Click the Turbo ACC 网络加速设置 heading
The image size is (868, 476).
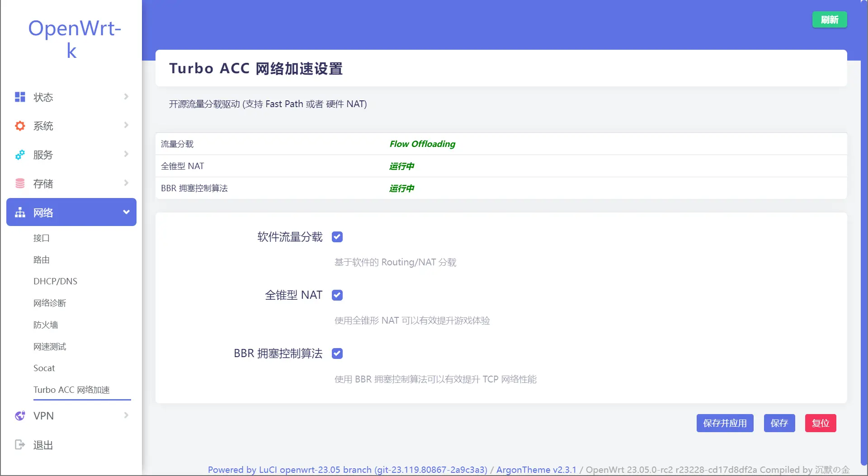click(256, 68)
